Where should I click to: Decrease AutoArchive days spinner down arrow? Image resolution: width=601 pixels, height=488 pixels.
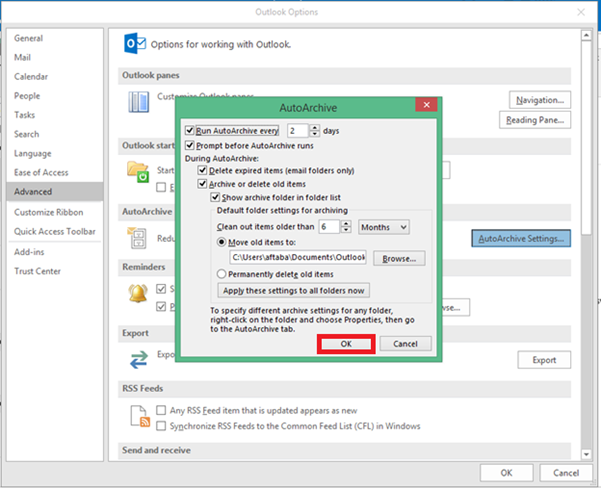pos(315,134)
